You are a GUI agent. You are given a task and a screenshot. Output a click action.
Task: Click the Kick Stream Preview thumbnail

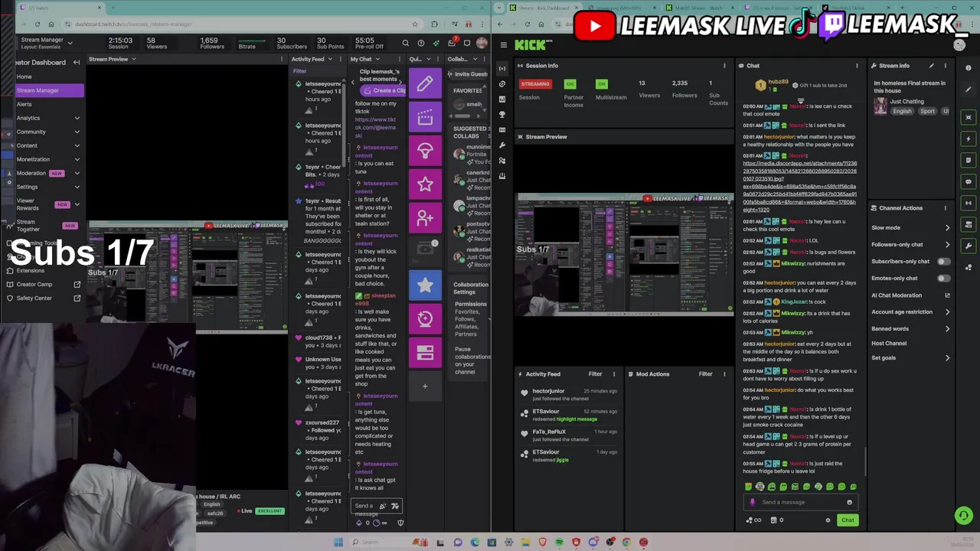[625, 254]
